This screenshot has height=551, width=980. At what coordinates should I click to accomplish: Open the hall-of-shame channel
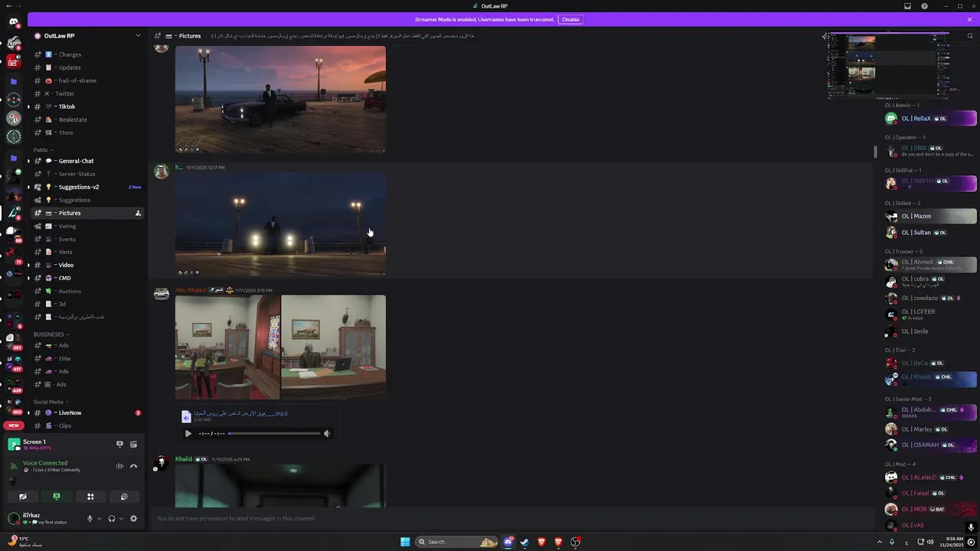pos(87,80)
